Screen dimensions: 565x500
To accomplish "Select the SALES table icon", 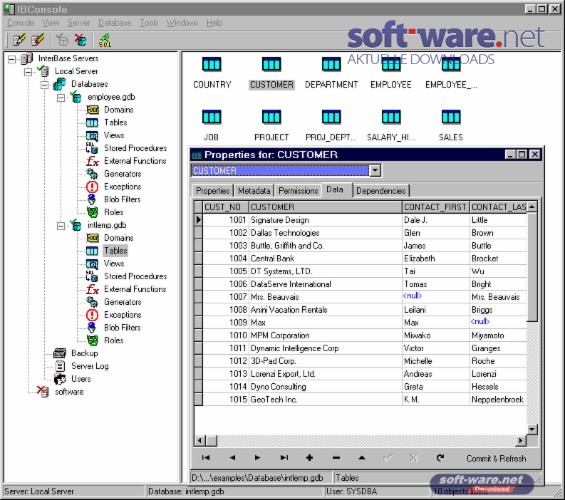I will [451, 117].
